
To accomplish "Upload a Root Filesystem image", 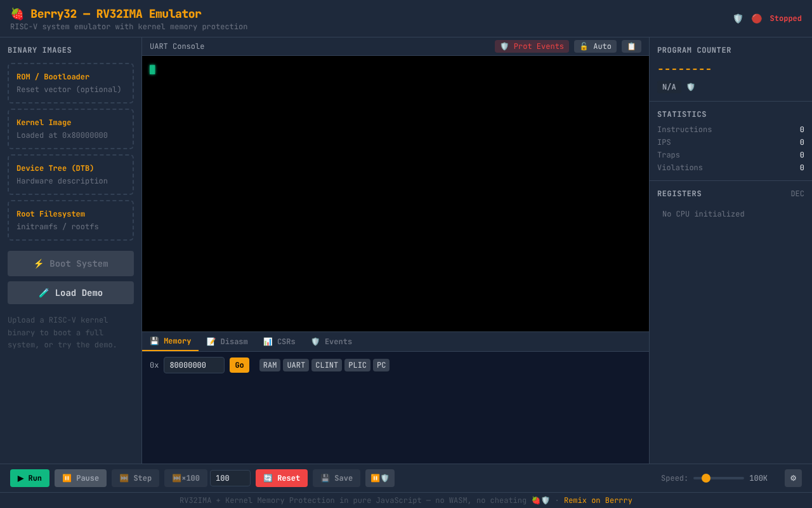I will tap(70, 220).
